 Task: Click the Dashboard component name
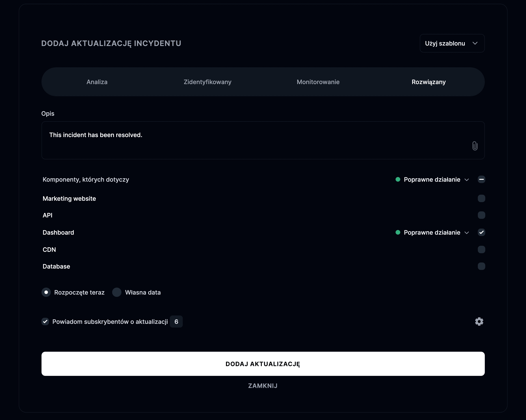point(58,232)
